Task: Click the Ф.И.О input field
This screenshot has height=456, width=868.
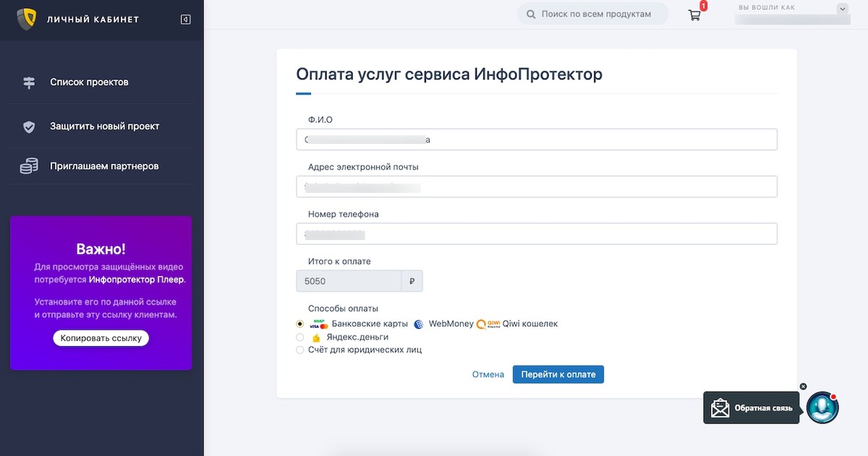Action: point(537,139)
